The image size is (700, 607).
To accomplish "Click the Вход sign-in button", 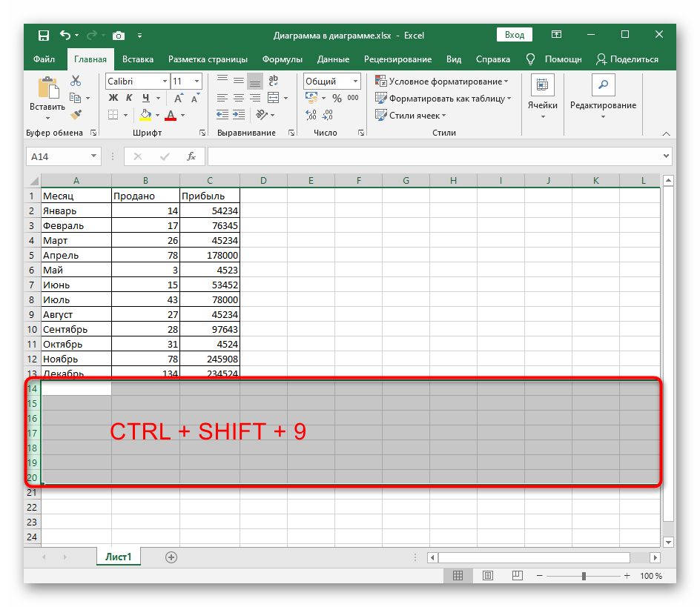I will (514, 35).
